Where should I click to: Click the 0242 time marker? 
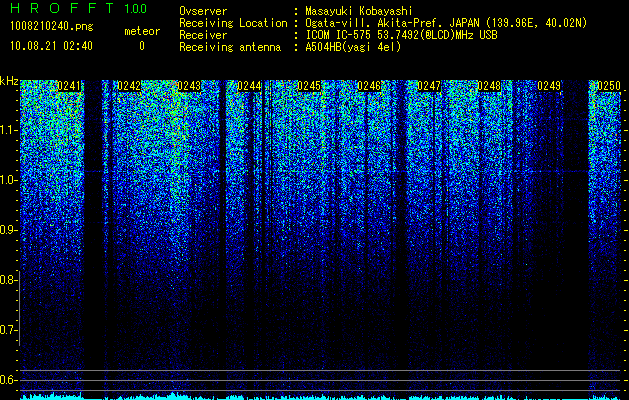129,86
